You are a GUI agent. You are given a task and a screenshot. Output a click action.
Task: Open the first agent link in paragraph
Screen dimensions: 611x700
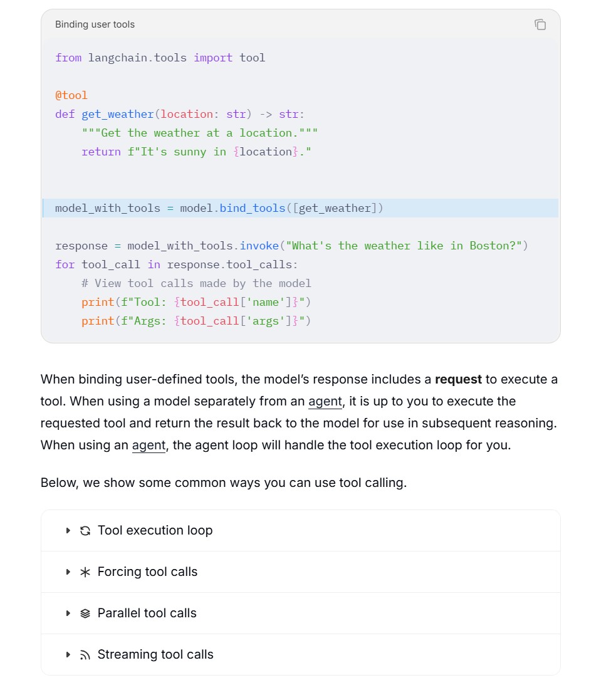pos(325,401)
